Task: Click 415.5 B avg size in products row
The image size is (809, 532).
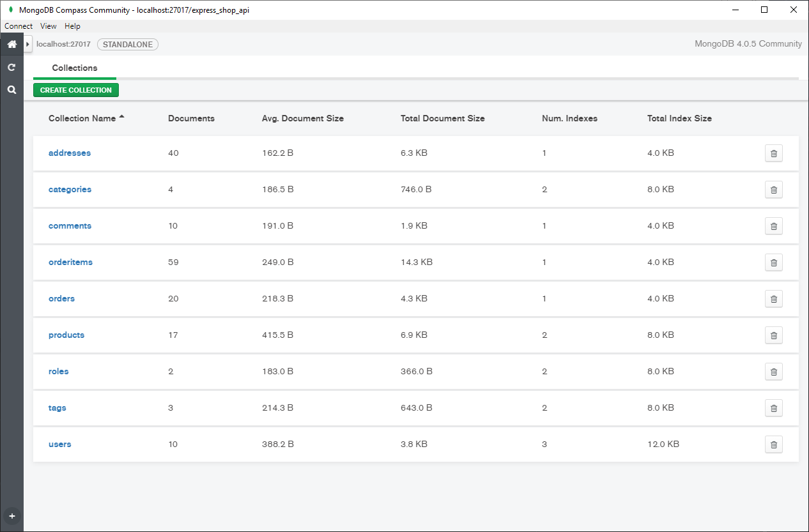Action: point(278,335)
